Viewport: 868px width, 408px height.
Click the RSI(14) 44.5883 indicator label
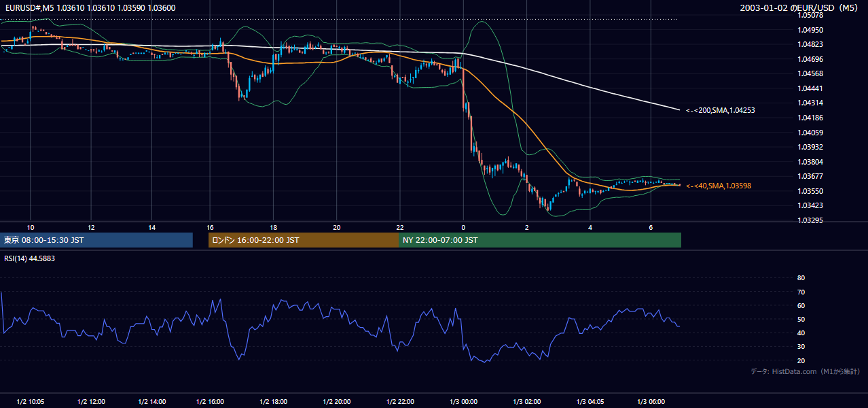pyautogui.click(x=29, y=258)
